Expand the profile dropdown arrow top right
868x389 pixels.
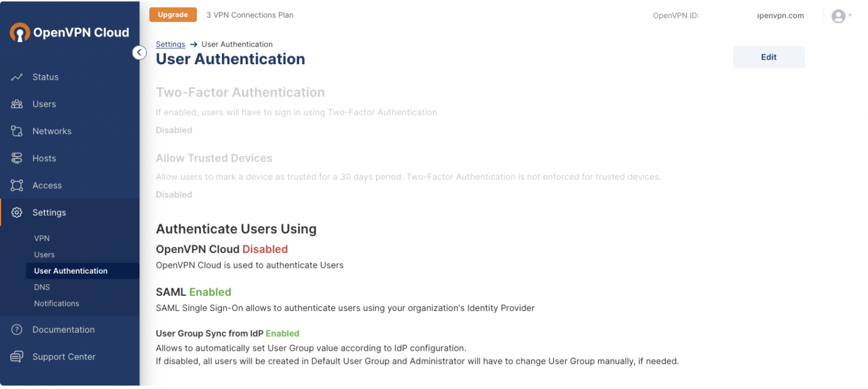(x=849, y=16)
